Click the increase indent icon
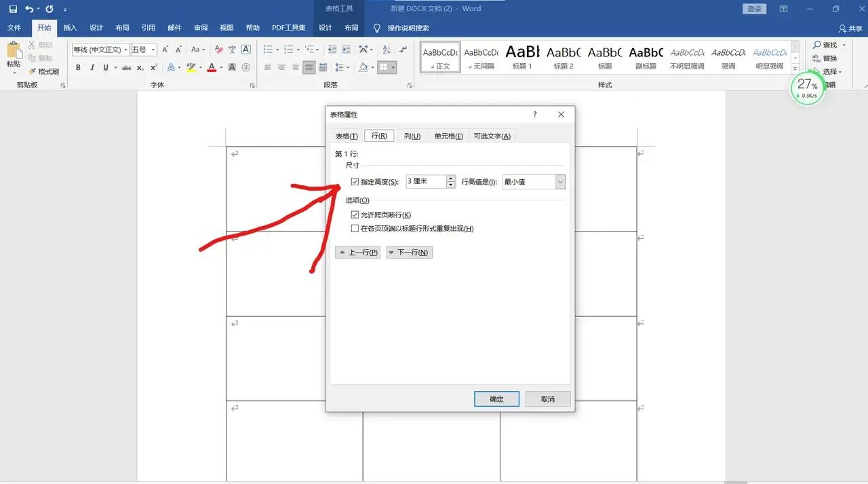The width and height of the screenshot is (868, 484). coord(346,50)
